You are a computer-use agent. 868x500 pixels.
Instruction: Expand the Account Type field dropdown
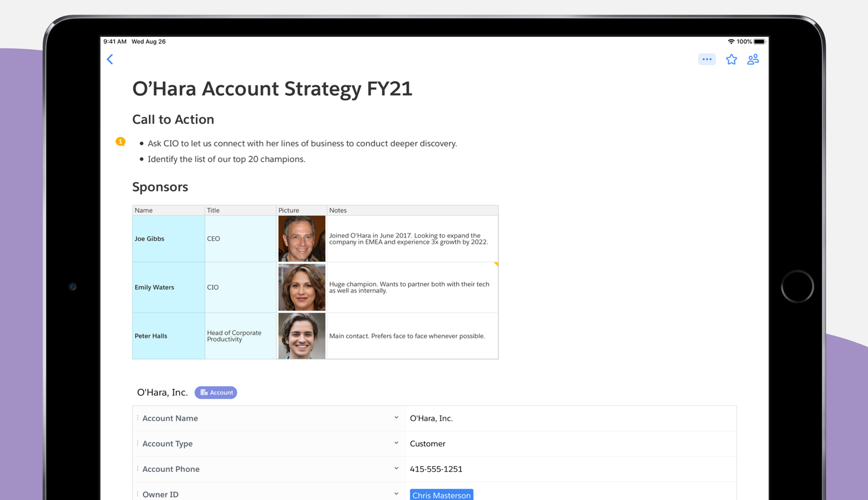pyautogui.click(x=396, y=443)
